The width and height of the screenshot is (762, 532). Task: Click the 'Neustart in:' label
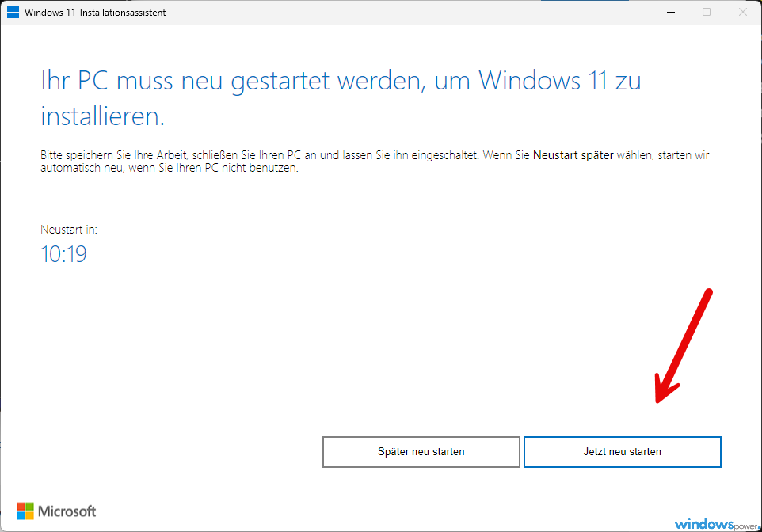[x=69, y=230]
